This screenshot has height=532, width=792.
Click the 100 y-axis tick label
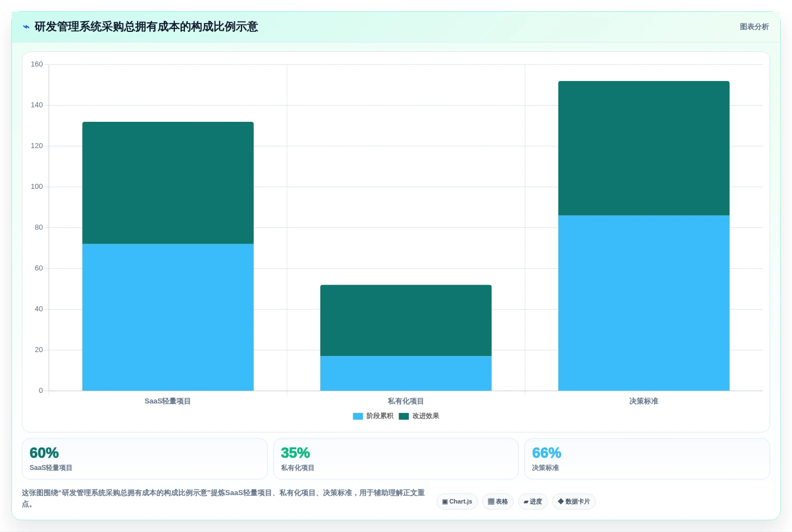click(37, 187)
